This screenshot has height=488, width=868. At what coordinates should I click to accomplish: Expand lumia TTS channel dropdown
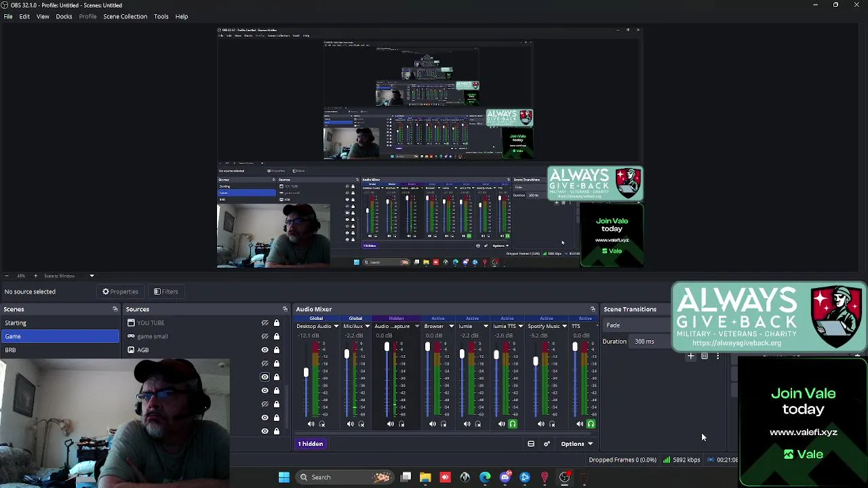click(520, 326)
